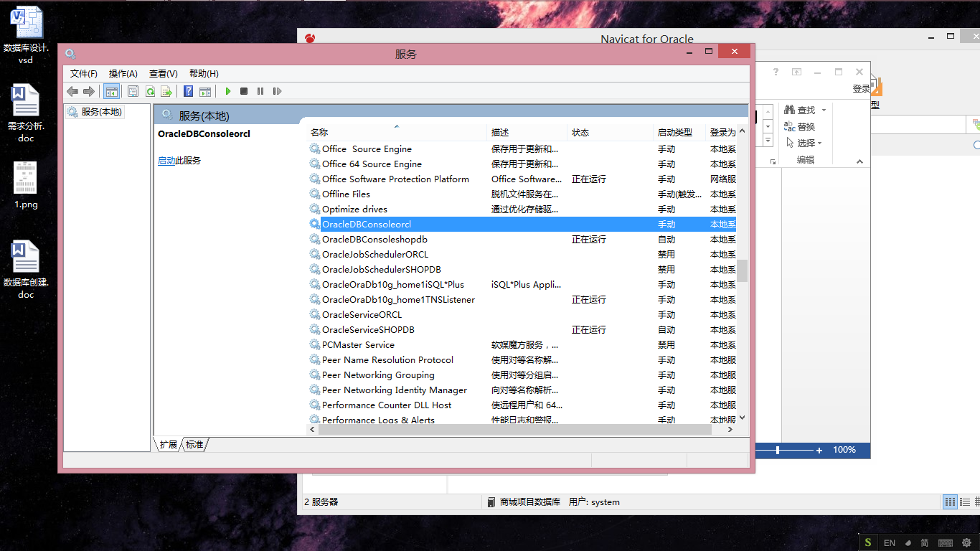Select the Office Software Protection Platform service
Viewport: 980px width, 551px height.
tap(522, 179)
